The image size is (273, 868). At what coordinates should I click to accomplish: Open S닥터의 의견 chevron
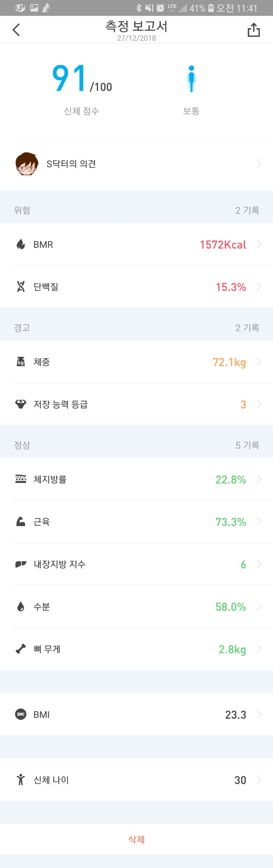[x=259, y=164]
